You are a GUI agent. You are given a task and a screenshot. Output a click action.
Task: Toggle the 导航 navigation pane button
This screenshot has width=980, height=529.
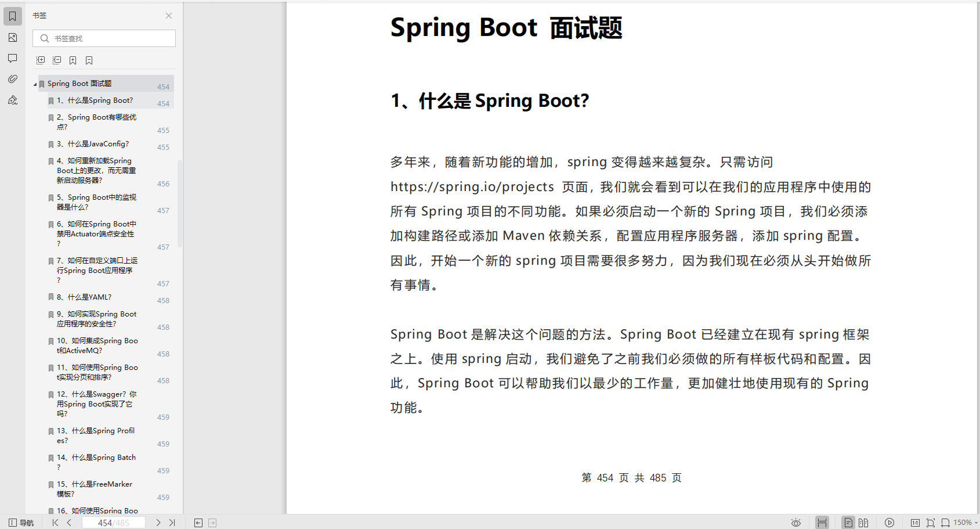pos(21,523)
